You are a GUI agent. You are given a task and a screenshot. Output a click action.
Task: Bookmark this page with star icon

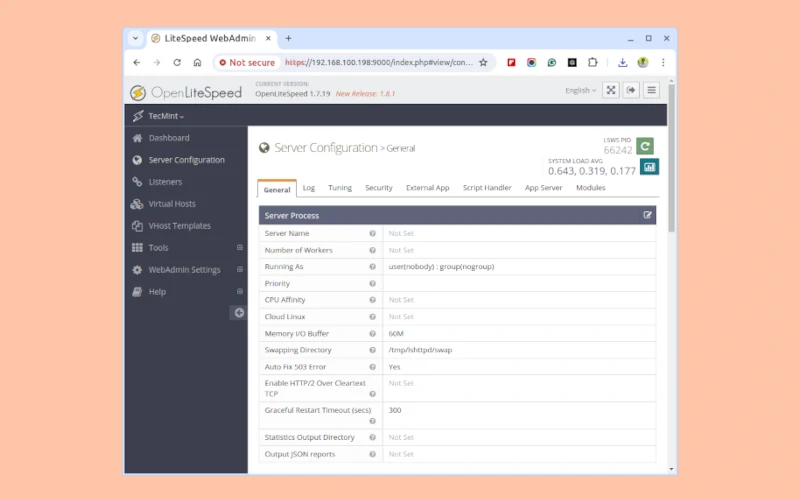pyautogui.click(x=483, y=62)
